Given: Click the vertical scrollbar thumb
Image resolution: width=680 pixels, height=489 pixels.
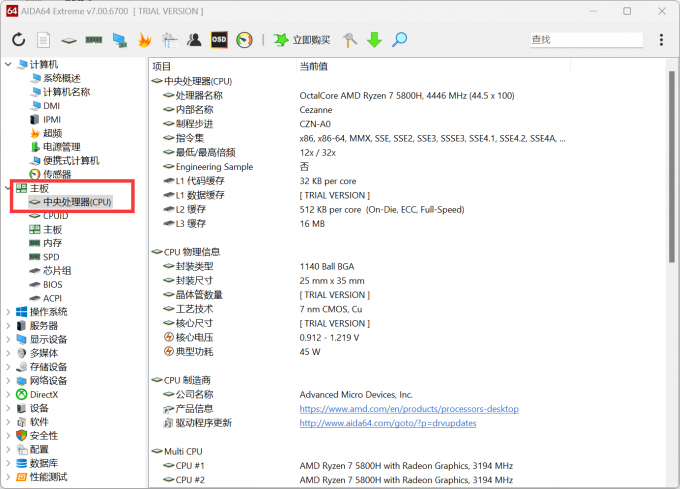Looking at the screenshot, I should (671, 167).
